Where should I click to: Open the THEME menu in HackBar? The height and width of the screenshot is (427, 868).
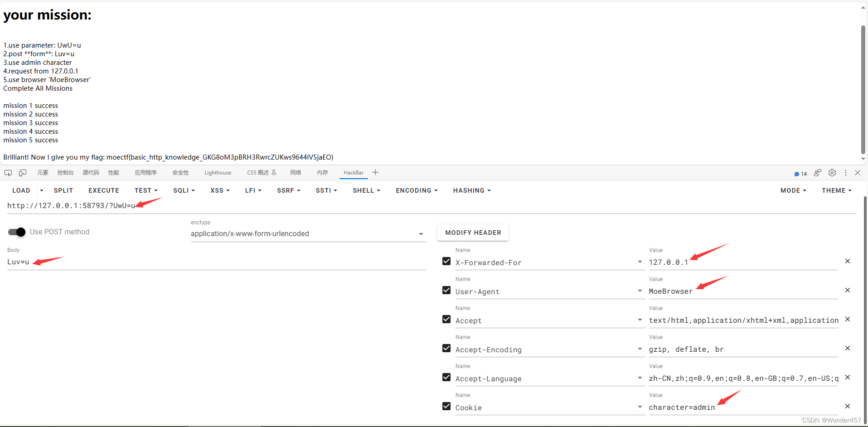[836, 190]
